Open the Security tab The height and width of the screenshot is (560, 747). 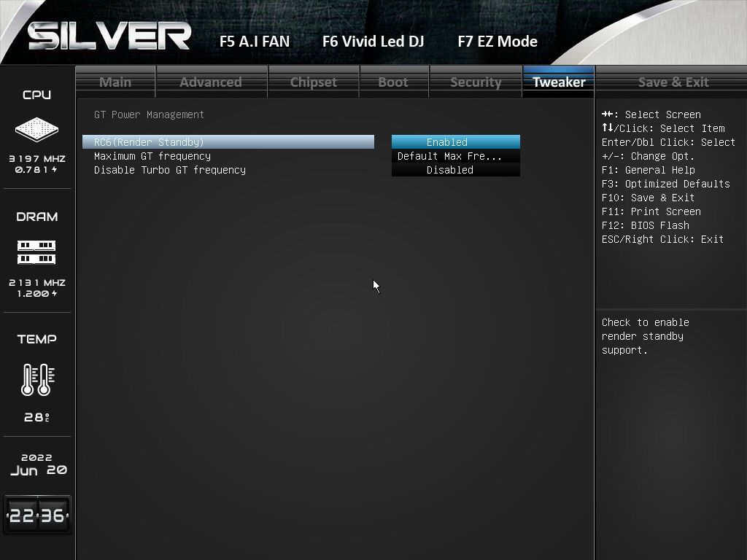(x=476, y=82)
